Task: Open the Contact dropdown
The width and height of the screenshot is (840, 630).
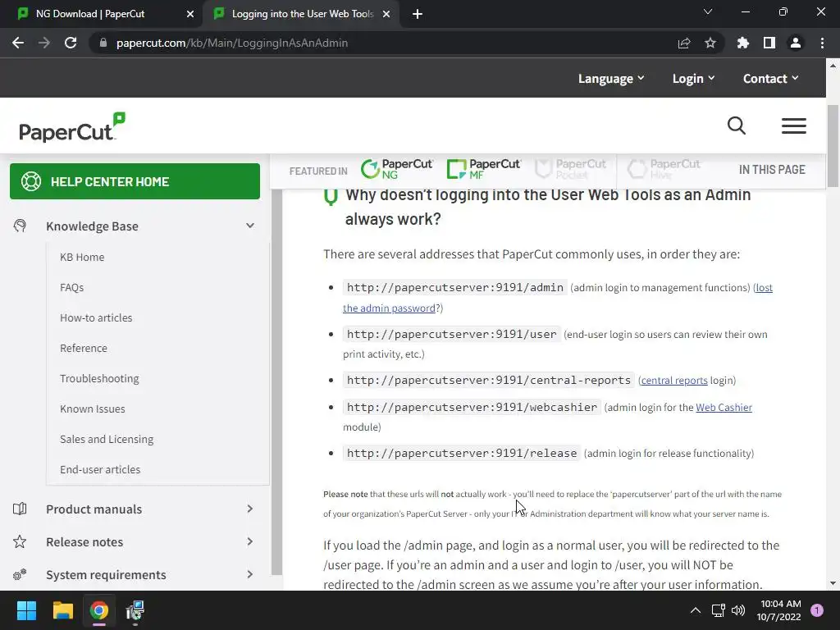Action: (x=771, y=79)
